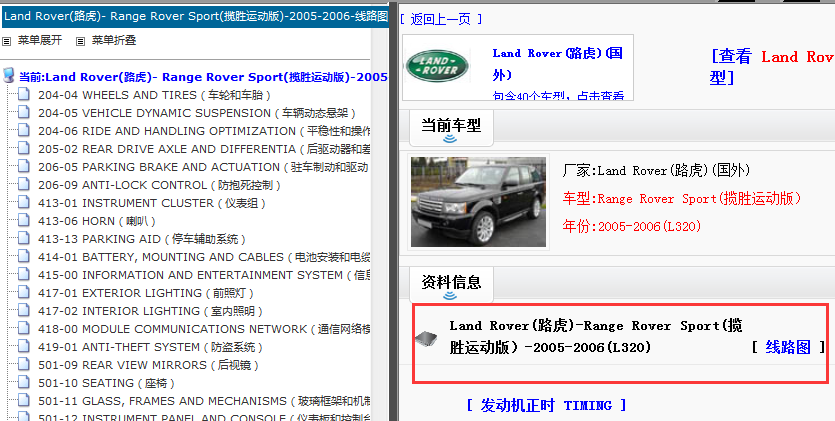This screenshot has width=835, height=421.
Task: Click the 车型:Range Rover Sport(揽胜运动版) text
Action: [x=682, y=199]
